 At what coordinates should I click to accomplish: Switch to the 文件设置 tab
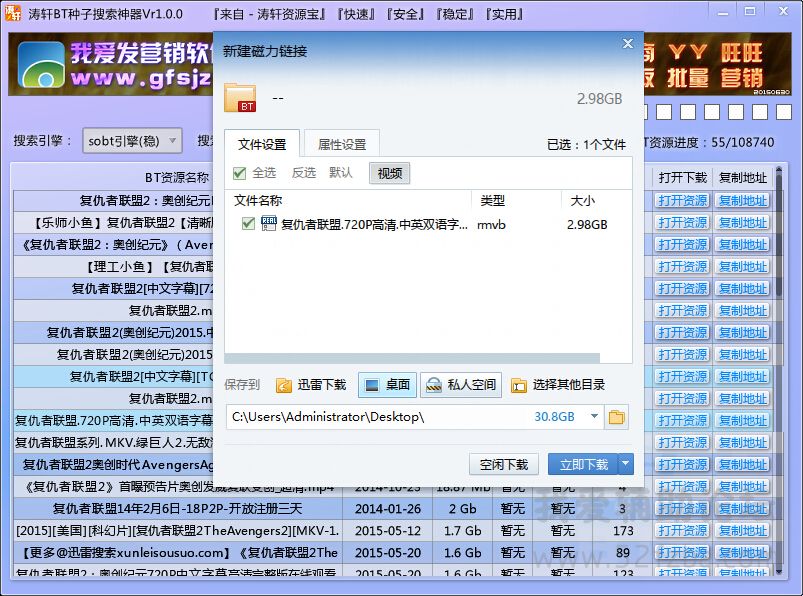click(x=262, y=144)
